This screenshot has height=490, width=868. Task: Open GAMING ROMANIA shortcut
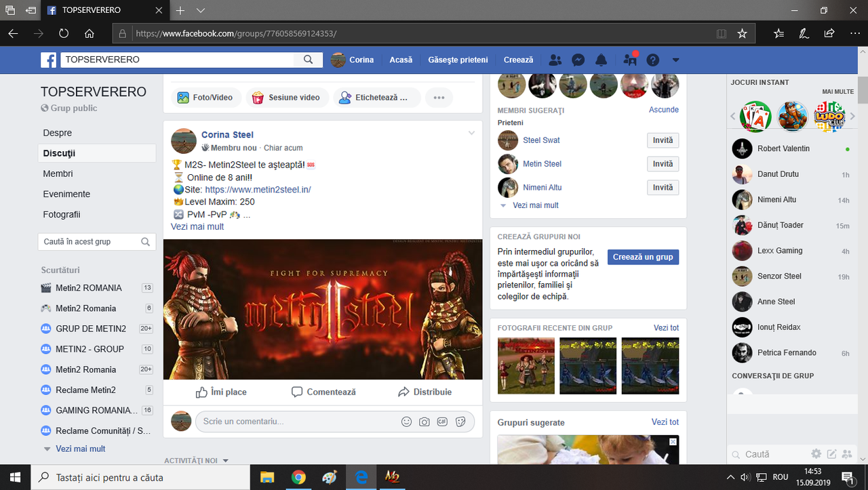pos(97,410)
